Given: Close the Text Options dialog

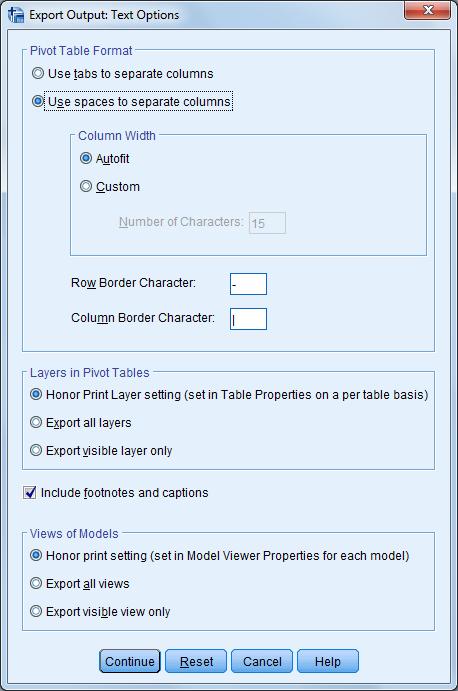Looking at the screenshot, I should click(428, 10).
